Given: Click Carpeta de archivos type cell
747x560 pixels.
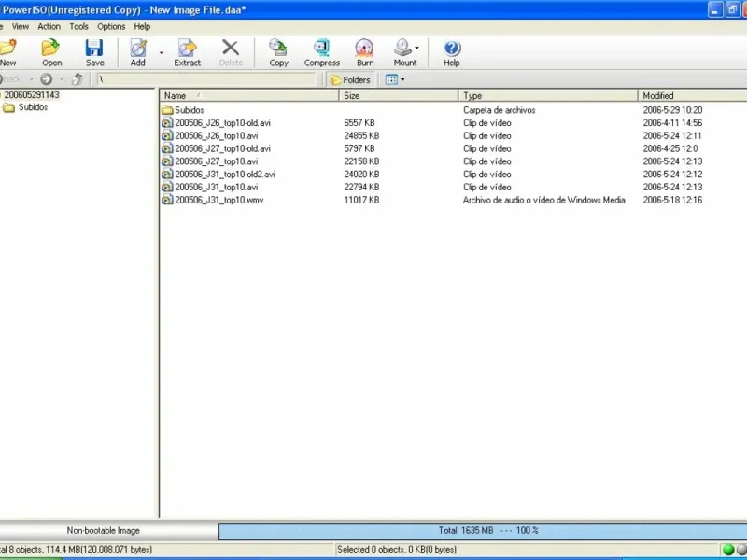Looking at the screenshot, I should 500,110.
